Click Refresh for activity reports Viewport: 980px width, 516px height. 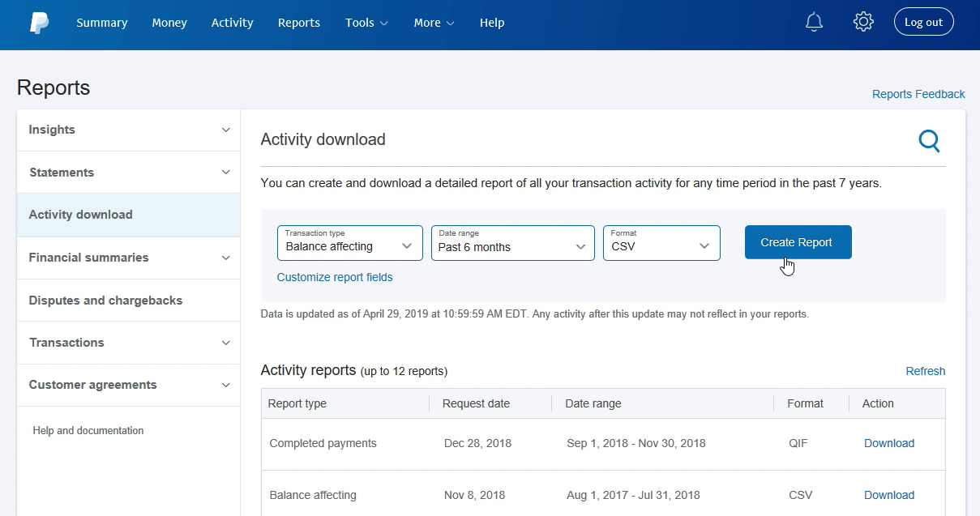pyautogui.click(x=926, y=371)
